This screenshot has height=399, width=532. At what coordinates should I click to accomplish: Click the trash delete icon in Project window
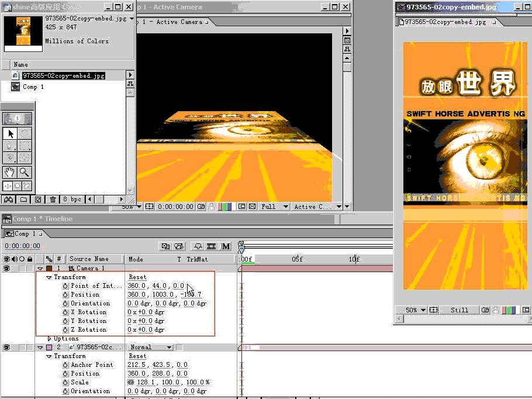53,199
